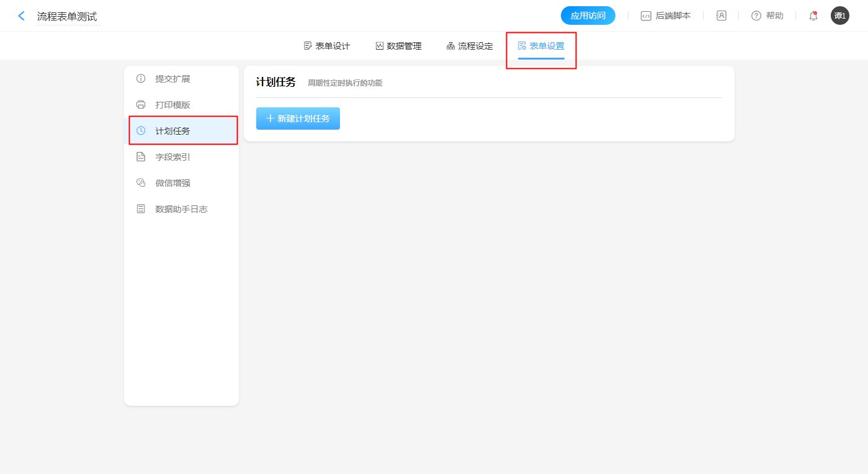This screenshot has width=868, height=474.
Task: Click the 数据助手日志 log icon
Action: tap(141, 209)
